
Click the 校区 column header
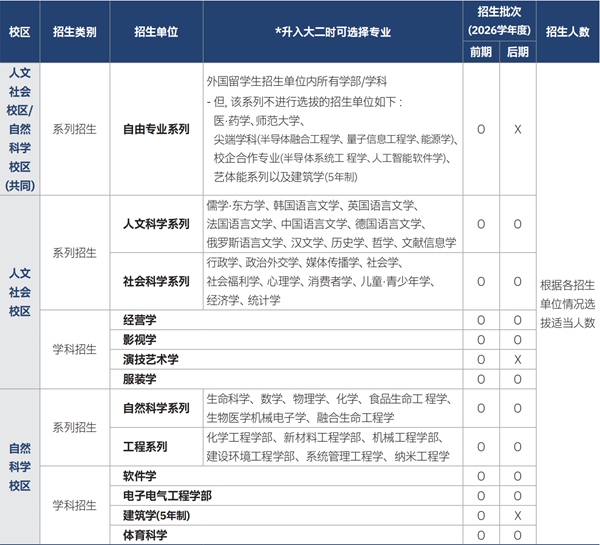pos(20,32)
